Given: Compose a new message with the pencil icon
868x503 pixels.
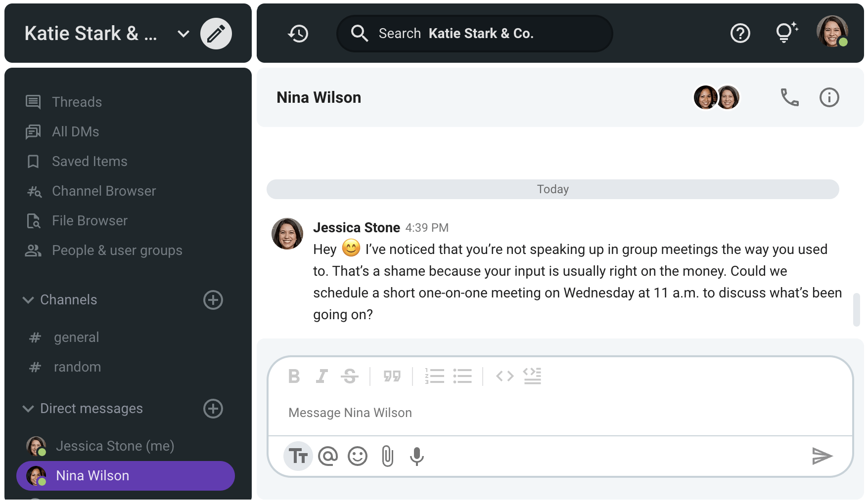Looking at the screenshot, I should 216,33.
